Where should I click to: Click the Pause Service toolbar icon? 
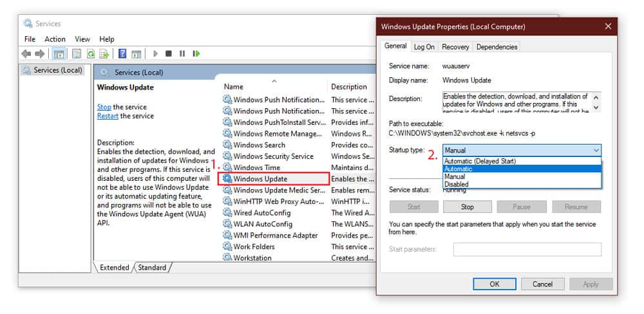182,54
